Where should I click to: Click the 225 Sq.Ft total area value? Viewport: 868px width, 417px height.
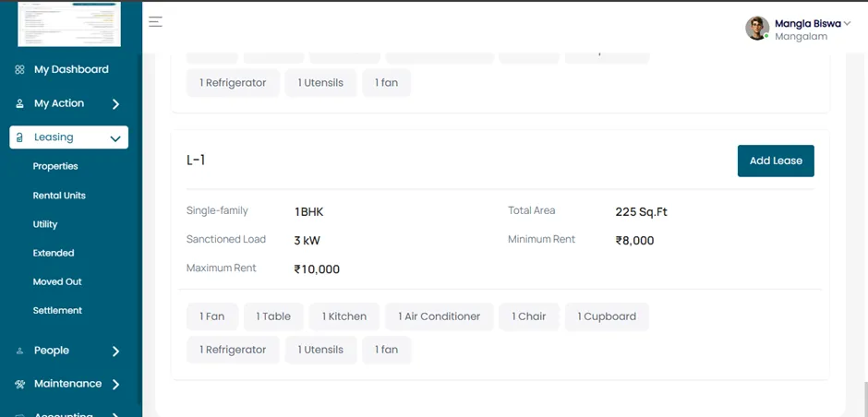pyautogui.click(x=641, y=212)
